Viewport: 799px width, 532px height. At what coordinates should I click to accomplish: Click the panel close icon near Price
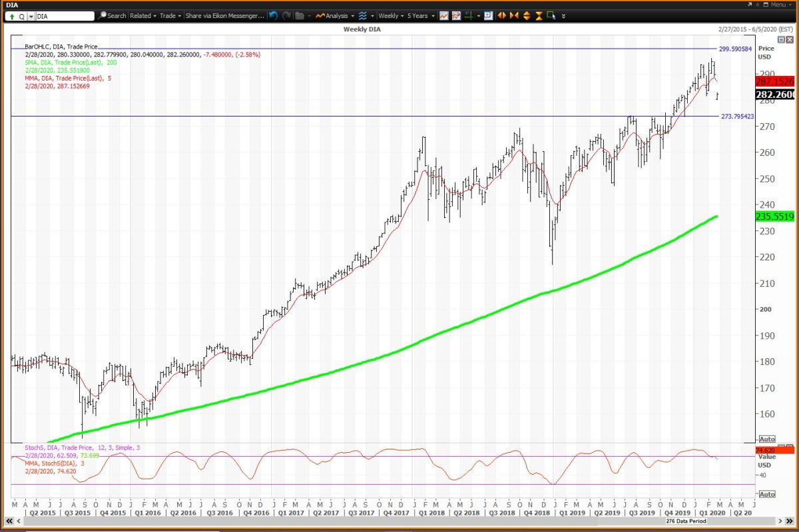tap(790, 40)
